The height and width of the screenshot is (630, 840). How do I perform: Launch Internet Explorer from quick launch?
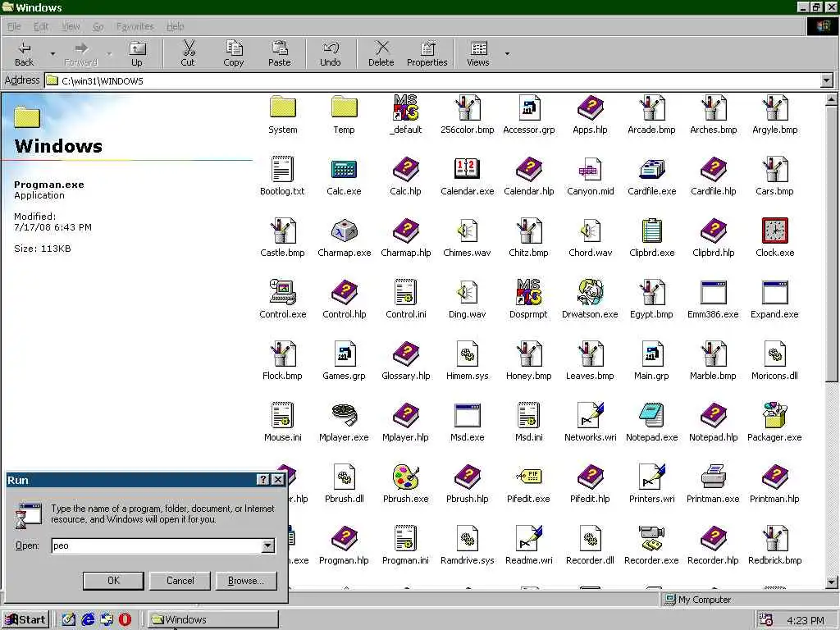(88, 619)
